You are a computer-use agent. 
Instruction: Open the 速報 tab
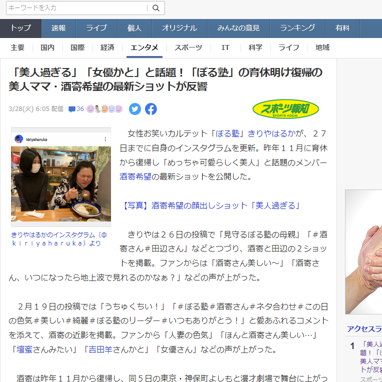tap(59, 28)
